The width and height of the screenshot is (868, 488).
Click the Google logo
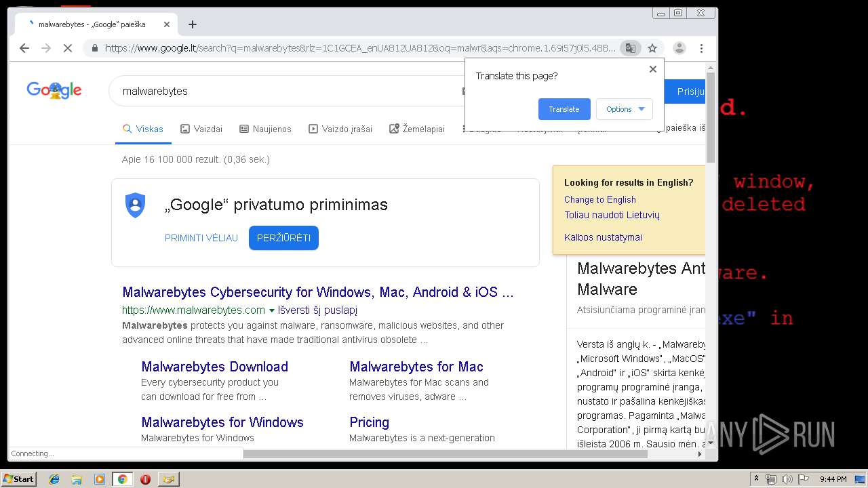(54, 90)
